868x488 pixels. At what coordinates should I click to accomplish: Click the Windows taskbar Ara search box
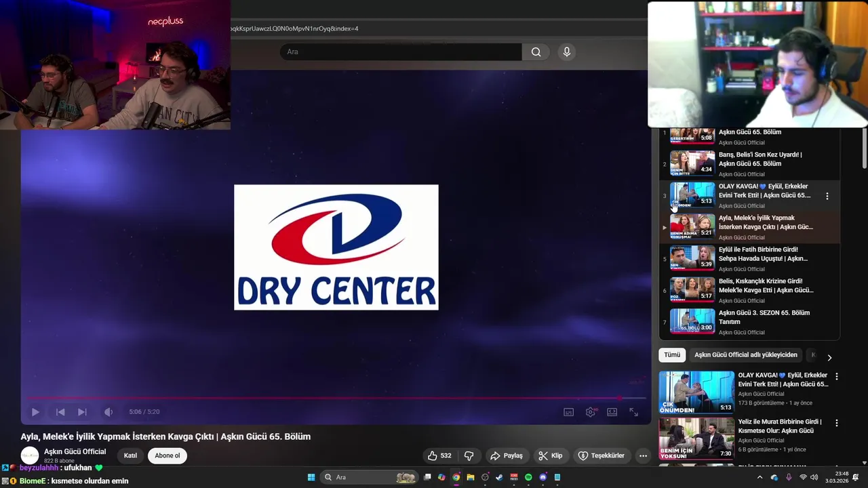click(x=370, y=477)
